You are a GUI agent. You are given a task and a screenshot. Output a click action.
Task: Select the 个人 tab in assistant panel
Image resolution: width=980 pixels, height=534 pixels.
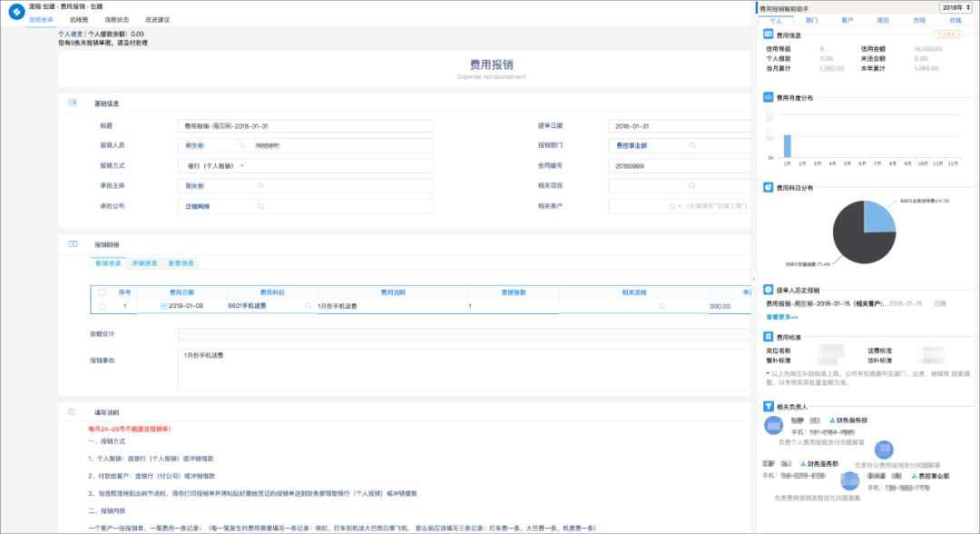776,21
